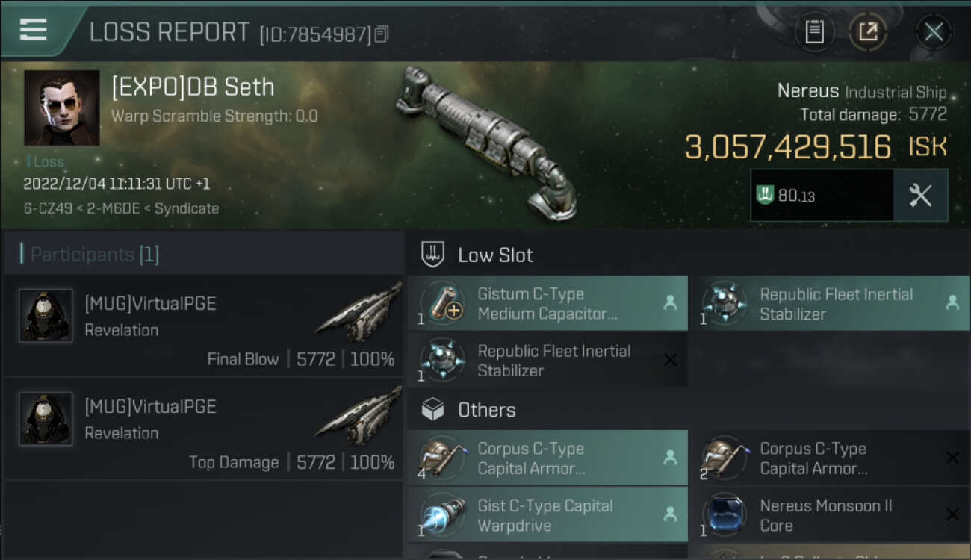The width and height of the screenshot is (971, 560).
Task: Open the fitting wrench tool
Action: point(920,196)
